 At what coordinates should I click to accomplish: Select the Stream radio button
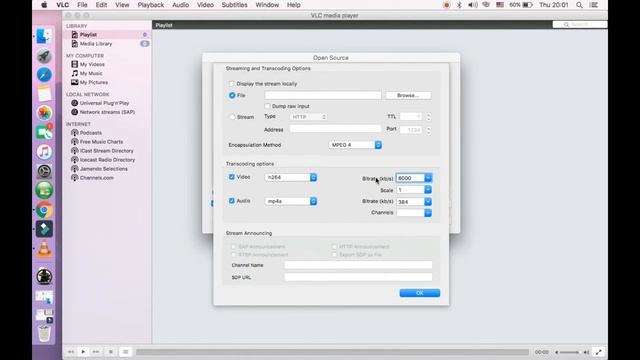click(x=232, y=117)
